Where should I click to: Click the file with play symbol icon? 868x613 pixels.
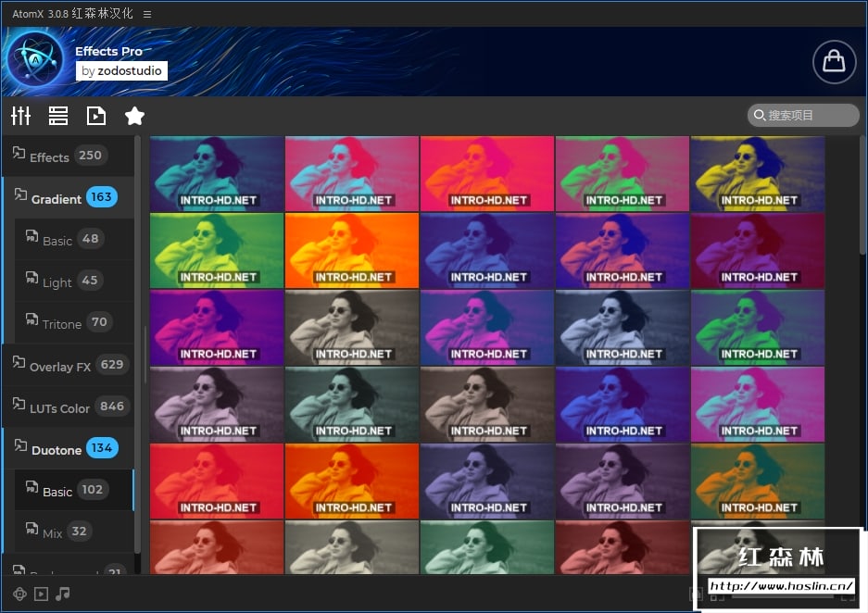pos(96,116)
